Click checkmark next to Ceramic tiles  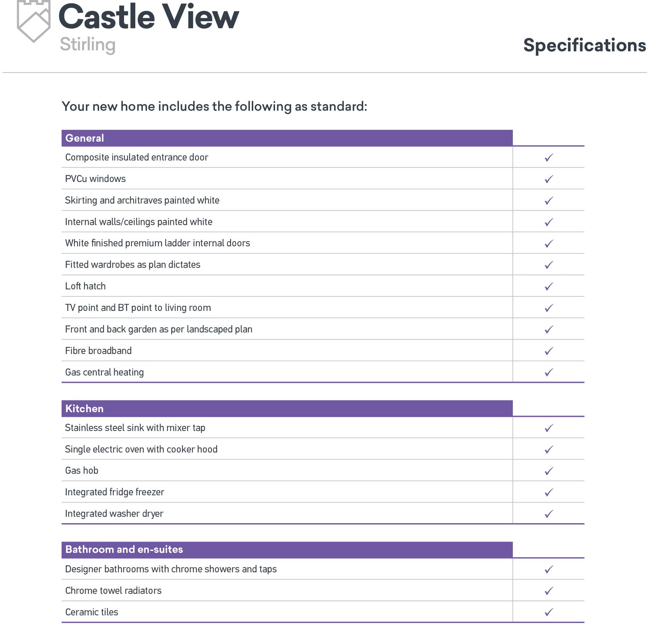pyautogui.click(x=548, y=612)
